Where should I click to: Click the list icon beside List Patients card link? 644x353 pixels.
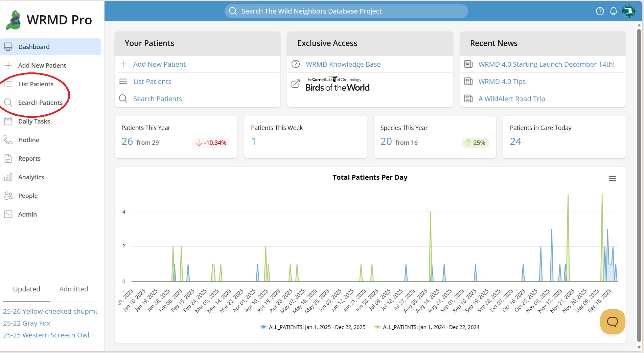coord(123,81)
